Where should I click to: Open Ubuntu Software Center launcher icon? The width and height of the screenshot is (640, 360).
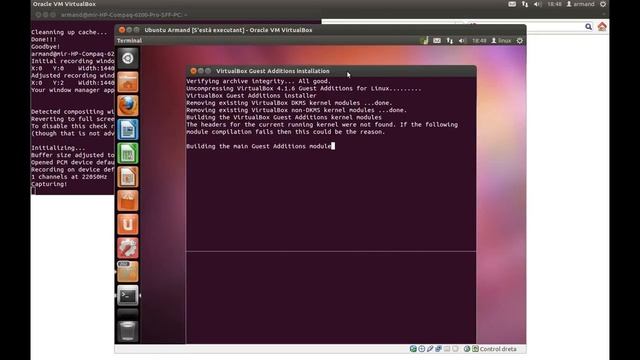[x=128, y=200]
